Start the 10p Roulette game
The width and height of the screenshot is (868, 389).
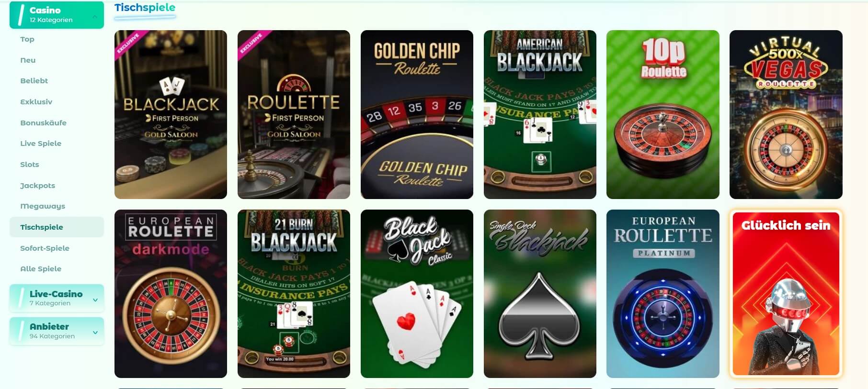(x=663, y=114)
